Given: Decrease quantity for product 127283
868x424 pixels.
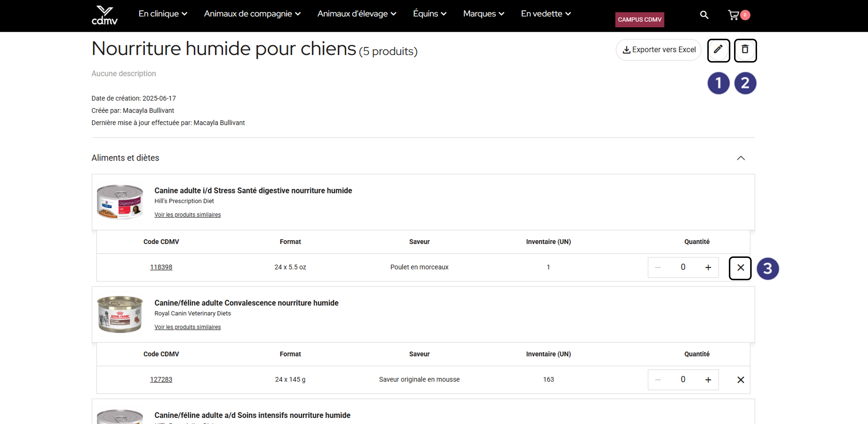Looking at the screenshot, I should click(658, 380).
